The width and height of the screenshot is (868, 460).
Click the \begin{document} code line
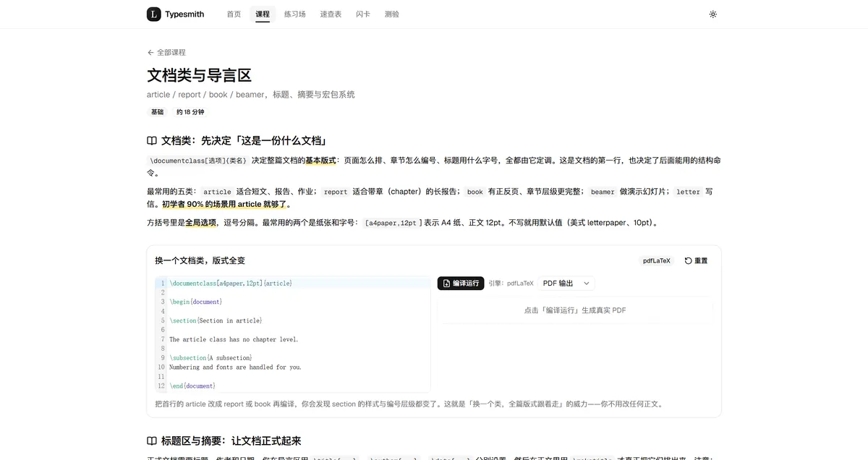(195, 302)
